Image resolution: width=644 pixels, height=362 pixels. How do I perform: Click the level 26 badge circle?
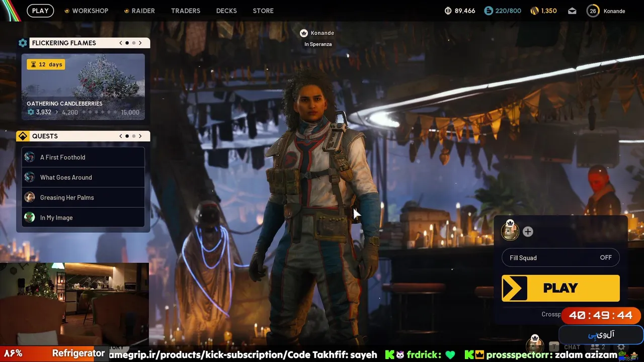(593, 11)
